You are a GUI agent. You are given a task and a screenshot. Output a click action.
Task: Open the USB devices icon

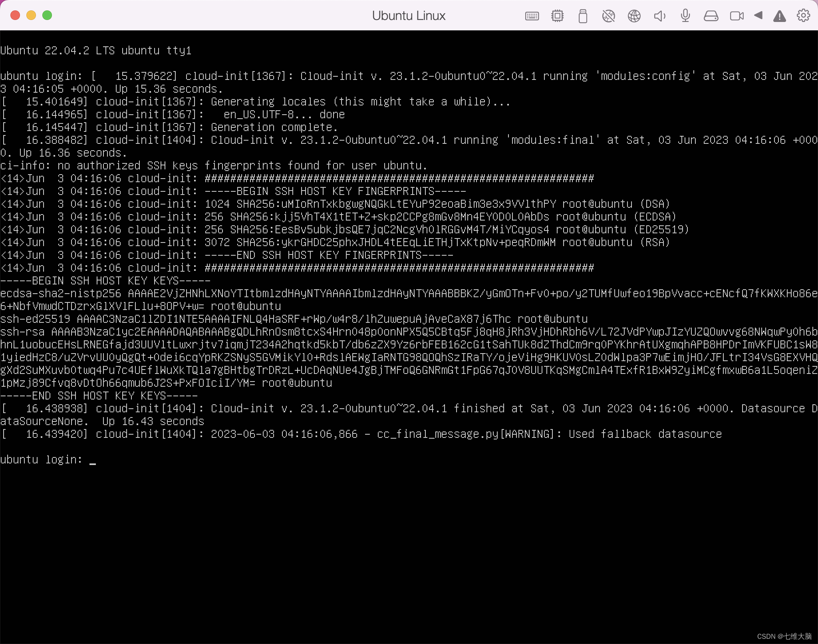point(583,16)
